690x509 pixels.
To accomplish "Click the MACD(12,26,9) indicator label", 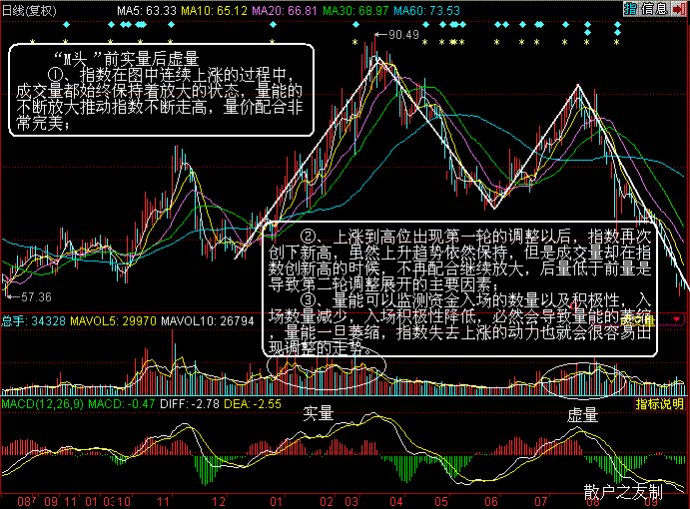I will (43, 403).
